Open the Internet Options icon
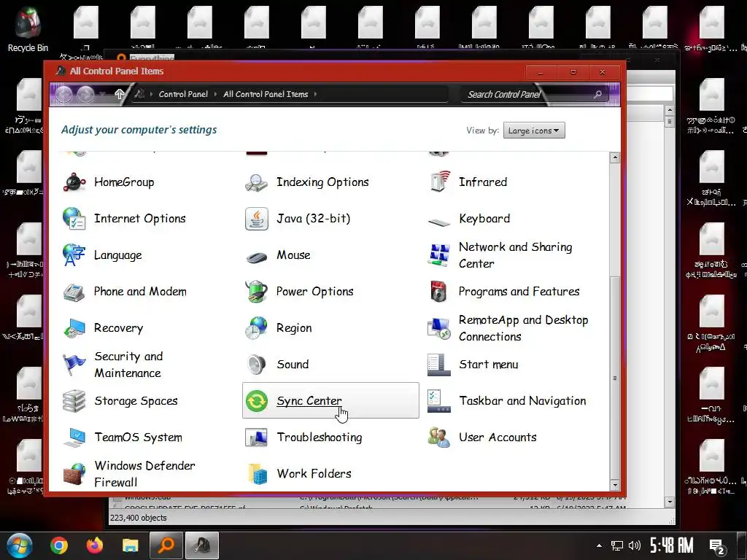 [x=74, y=219]
